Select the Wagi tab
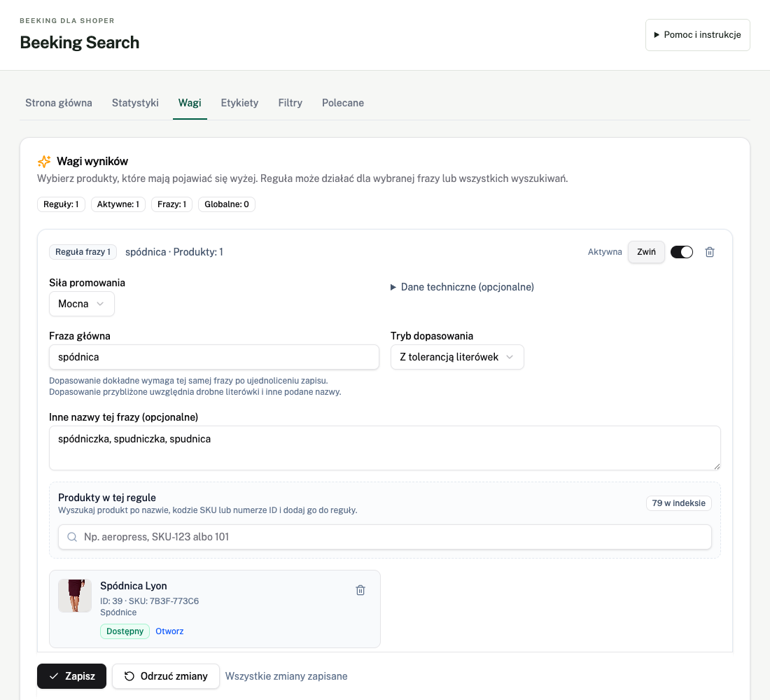The image size is (770, 700). click(x=190, y=103)
